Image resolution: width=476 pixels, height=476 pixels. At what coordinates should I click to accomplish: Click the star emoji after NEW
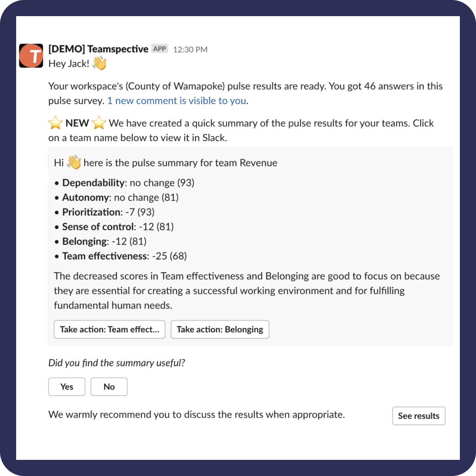coord(100,123)
